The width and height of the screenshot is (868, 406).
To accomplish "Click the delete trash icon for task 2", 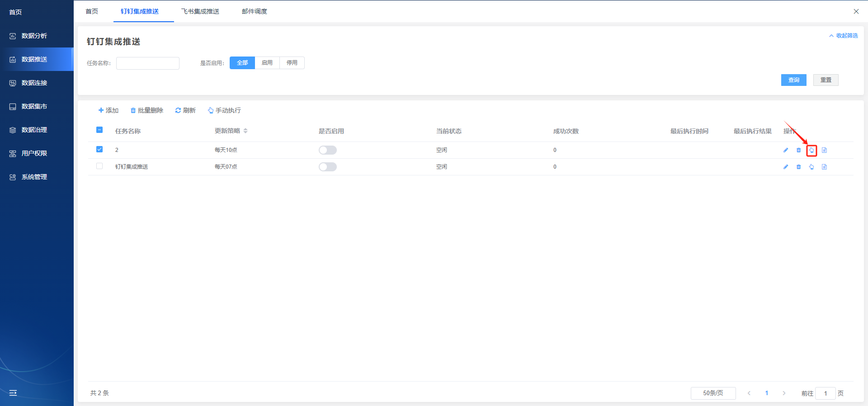I will point(798,150).
